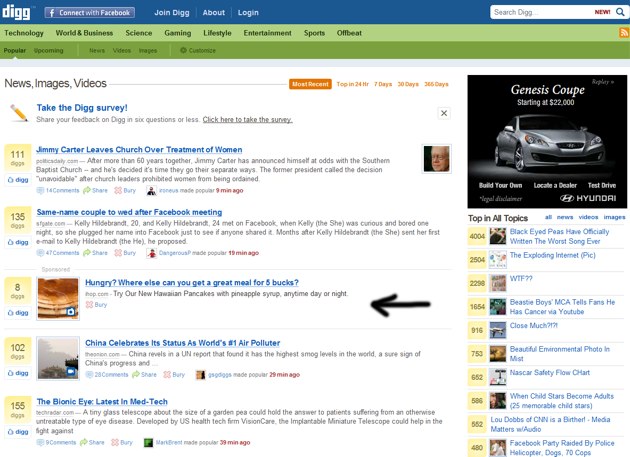
Task: Select the Entertainment category
Action: click(x=268, y=33)
